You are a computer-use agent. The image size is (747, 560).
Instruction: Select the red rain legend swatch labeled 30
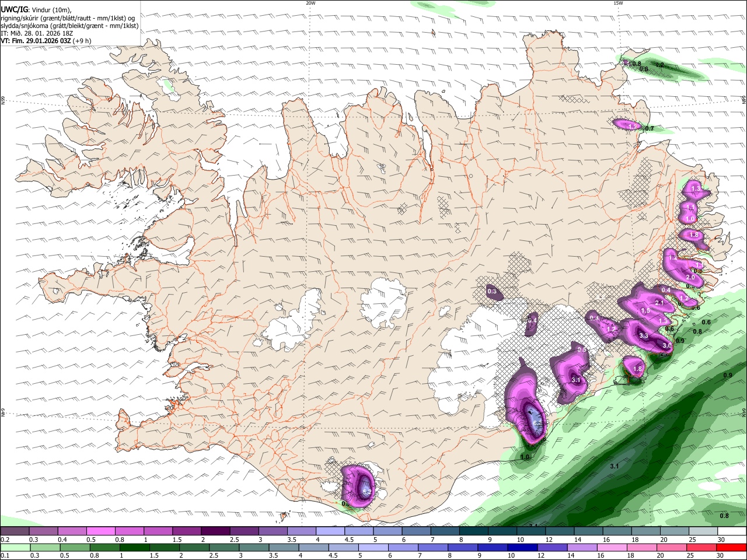pos(731,548)
